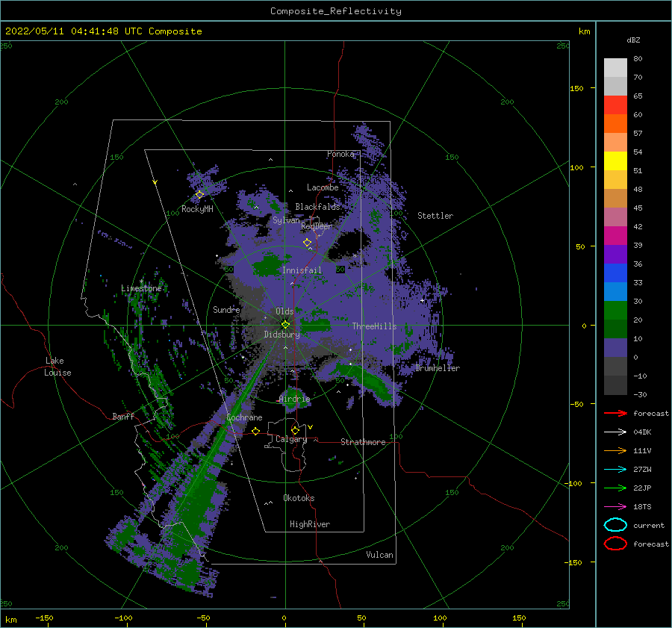Click the Cochrane town label
This screenshot has height=628, width=672.
click(x=244, y=417)
